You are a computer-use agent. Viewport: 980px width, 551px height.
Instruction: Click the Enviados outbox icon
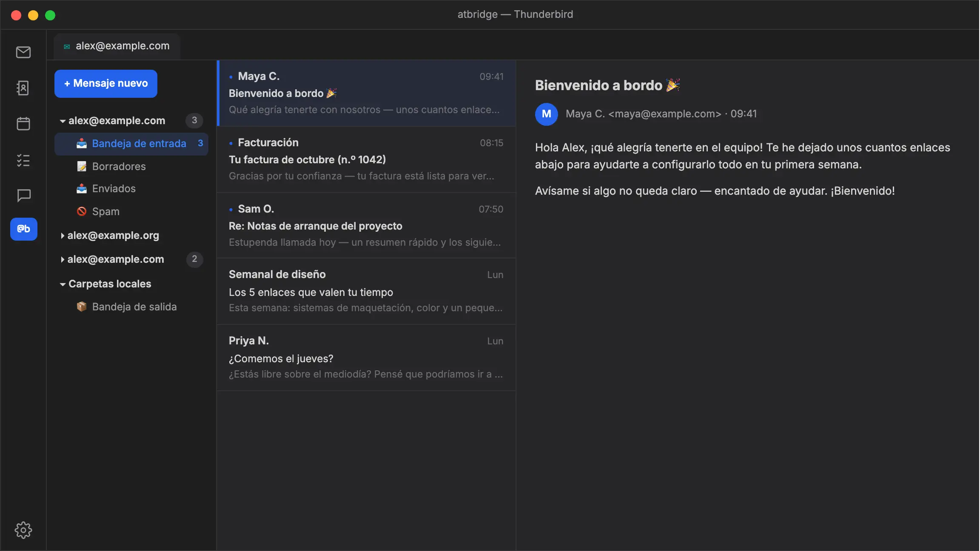pos(82,189)
